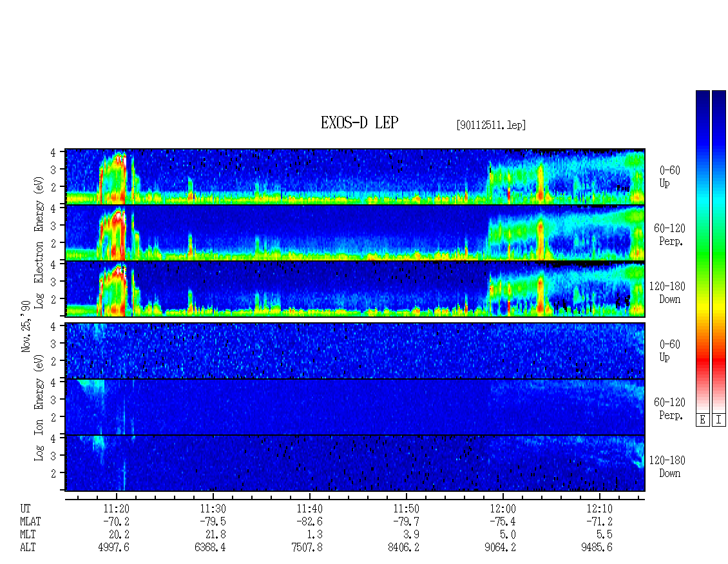Select the ion 0-60 Up spectrogram panel
Screen dimensions: 728x564
click(355, 351)
